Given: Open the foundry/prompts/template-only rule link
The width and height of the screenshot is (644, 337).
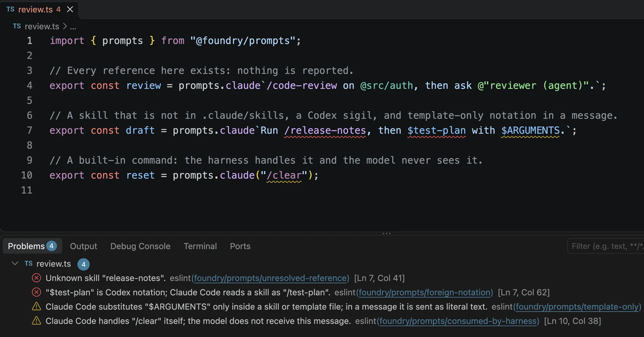Looking at the screenshot, I should pyautogui.click(x=577, y=307).
